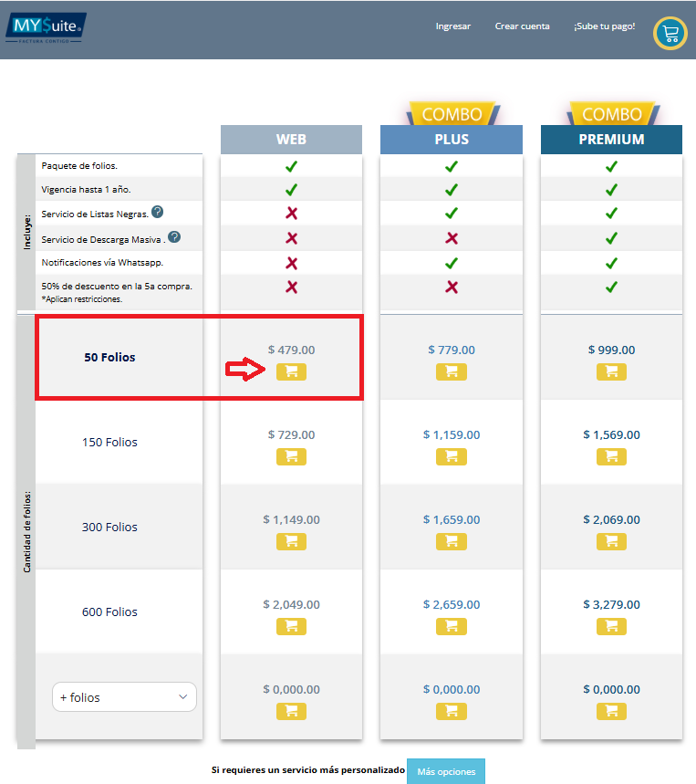Click the MySuite logo
The width and height of the screenshot is (696, 784).
coord(49,28)
